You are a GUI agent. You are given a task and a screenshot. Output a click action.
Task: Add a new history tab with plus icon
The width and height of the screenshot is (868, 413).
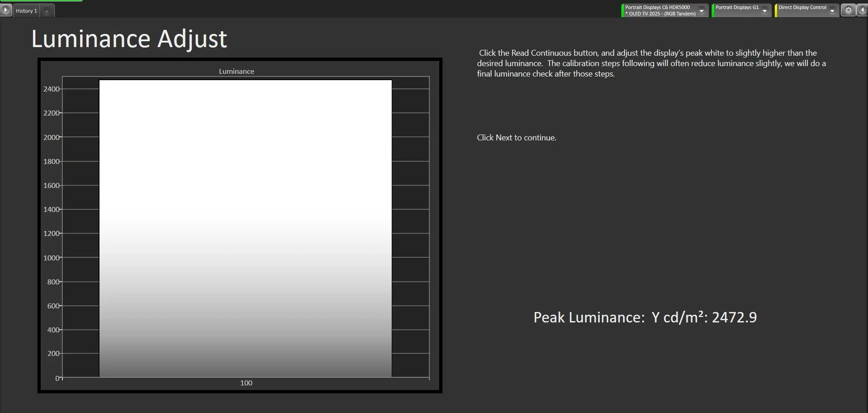coord(47,11)
